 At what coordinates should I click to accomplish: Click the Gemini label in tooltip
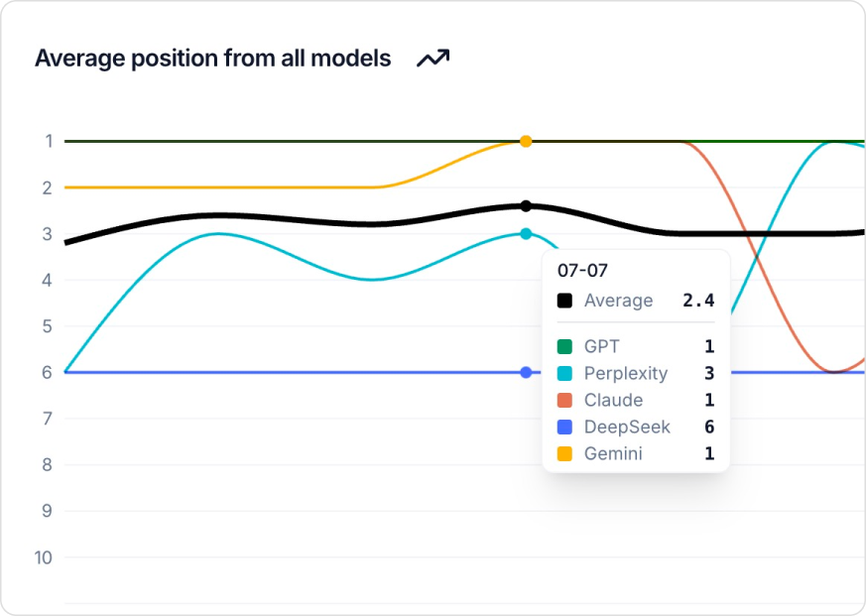(x=613, y=454)
